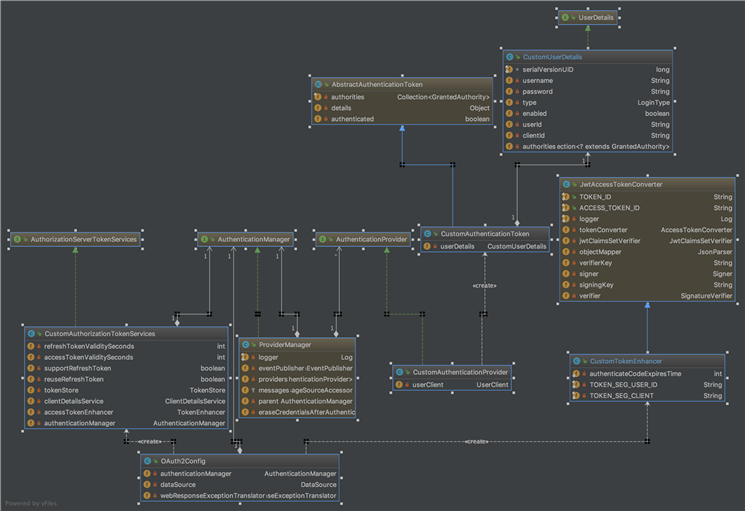Select the AuthenticationManager interface node
This screenshot has height=511, width=745.
[x=246, y=239]
